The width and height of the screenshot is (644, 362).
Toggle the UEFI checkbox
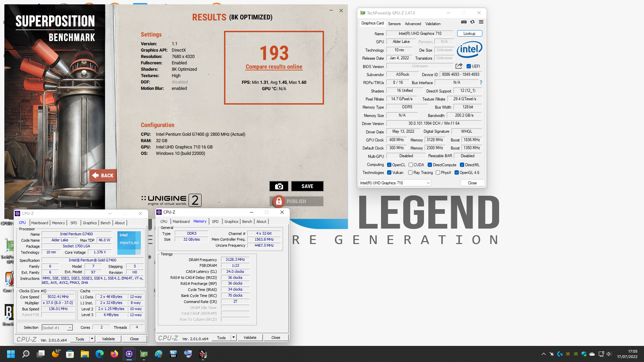(469, 66)
